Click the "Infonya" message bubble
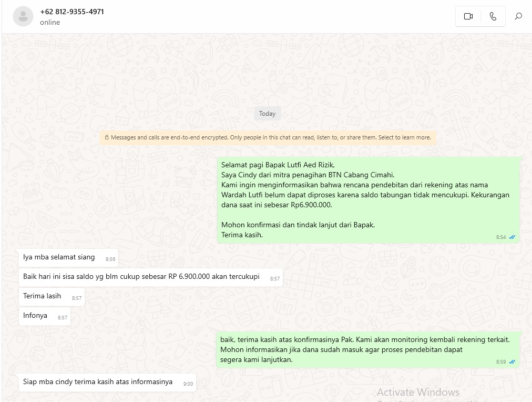Image resolution: width=532 pixels, height=402 pixels. pos(35,316)
